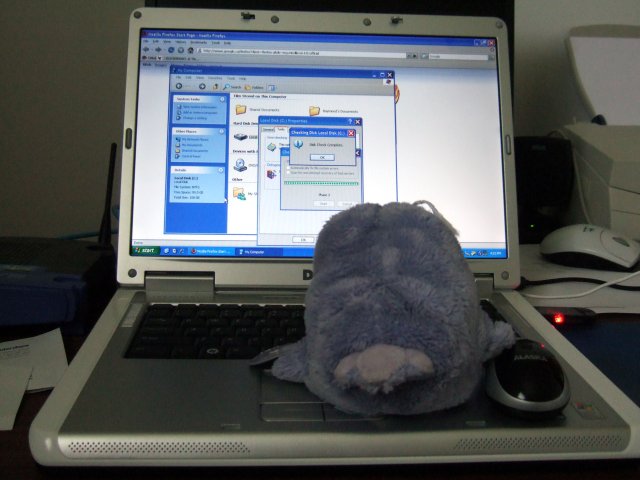Click Change a setting link
640x480 pixels.
pos(192,118)
